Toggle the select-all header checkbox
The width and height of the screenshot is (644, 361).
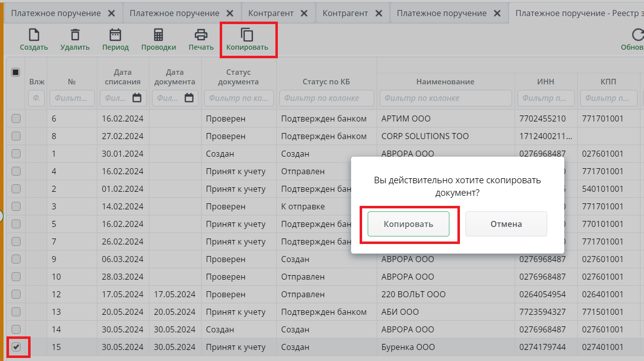[x=16, y=72]
